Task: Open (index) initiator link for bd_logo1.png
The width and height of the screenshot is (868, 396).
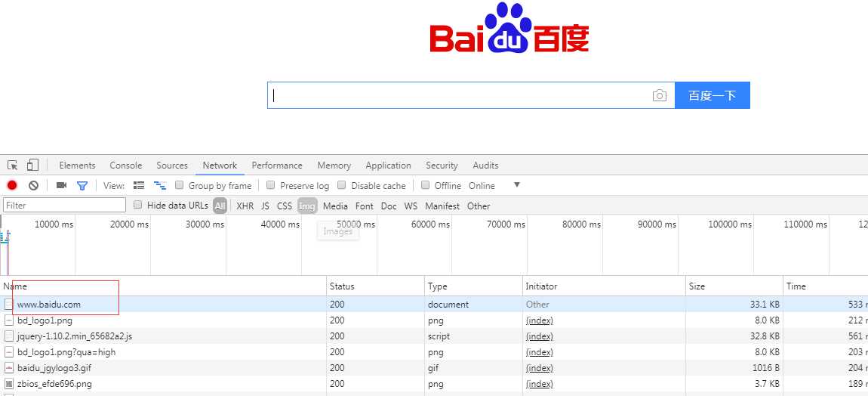Action: tap(539, 320)
